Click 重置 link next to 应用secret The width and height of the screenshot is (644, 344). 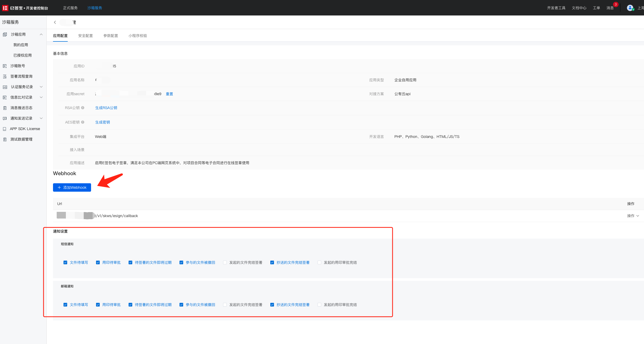point(169,94)
